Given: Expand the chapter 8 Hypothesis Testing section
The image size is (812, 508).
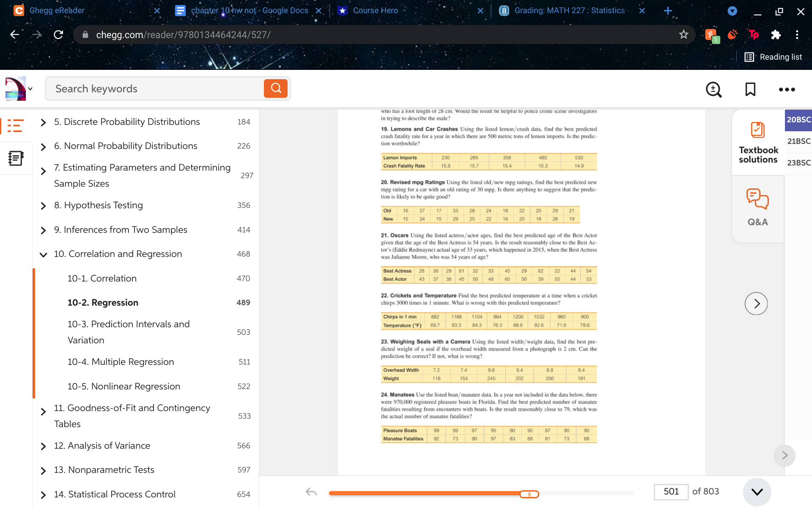Looking at the screenshot, I should 43,206.
